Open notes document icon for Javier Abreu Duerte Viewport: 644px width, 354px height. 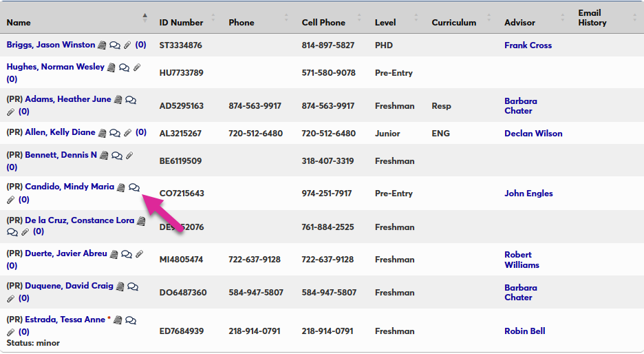point(114,254)
